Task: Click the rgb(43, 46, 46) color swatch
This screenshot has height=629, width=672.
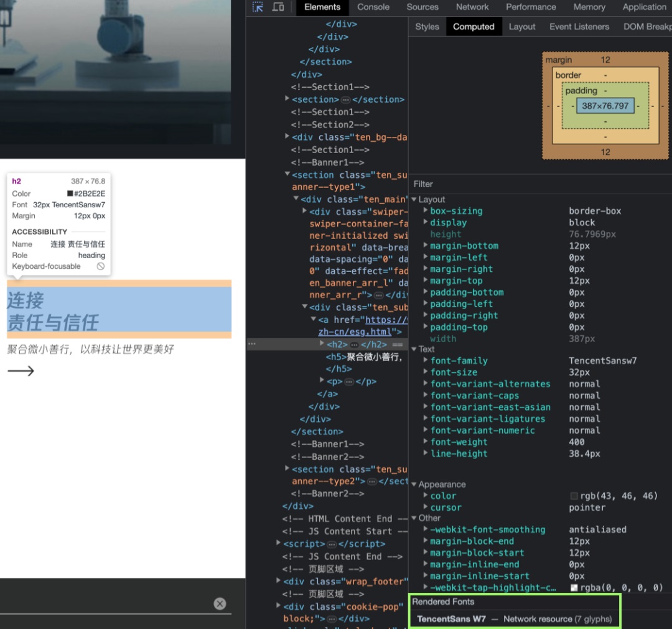Action: click(x=574, y=496)
